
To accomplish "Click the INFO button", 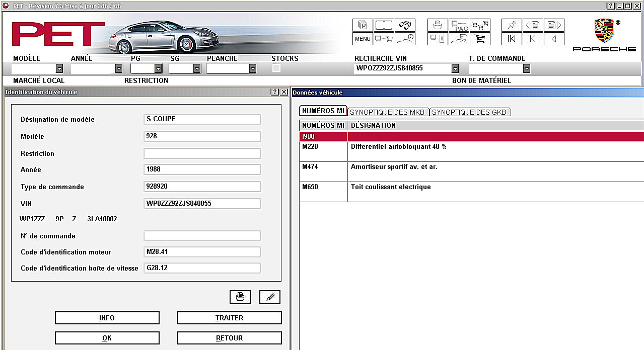I will (107, 318).
